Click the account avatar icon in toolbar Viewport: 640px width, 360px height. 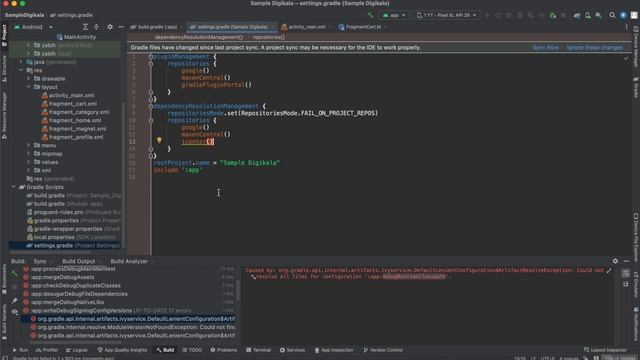(634, 15)
